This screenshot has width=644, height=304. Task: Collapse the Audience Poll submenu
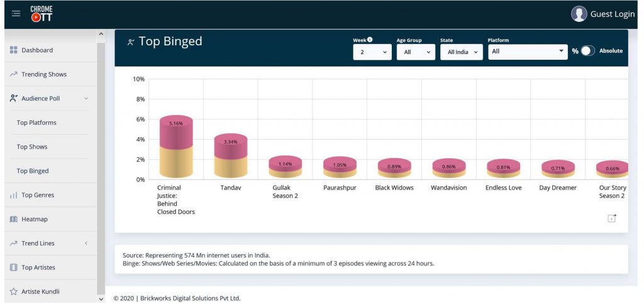pyautogui.click(x=86, y=98)
